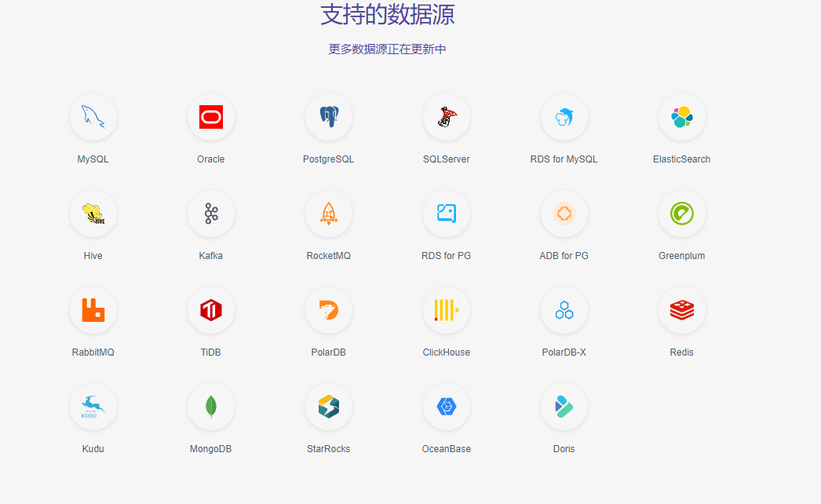Click the RDS for MySQL icon
The width and height of the screenshot is (821, 504).
tap(564, 117)
